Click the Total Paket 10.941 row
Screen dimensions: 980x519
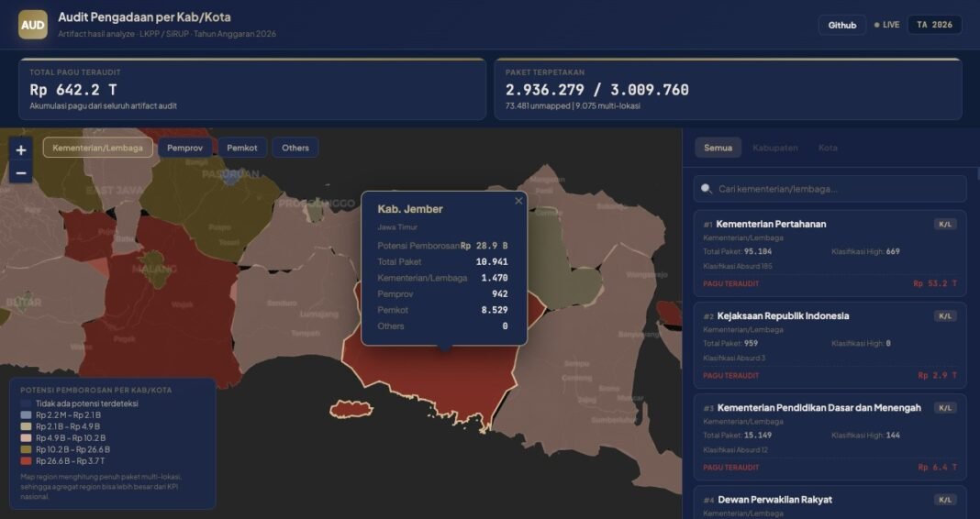442,262
